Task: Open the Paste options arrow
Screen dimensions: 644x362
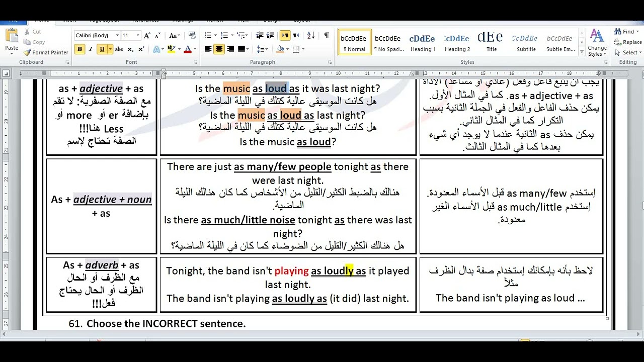Action: tap(12, 54)
